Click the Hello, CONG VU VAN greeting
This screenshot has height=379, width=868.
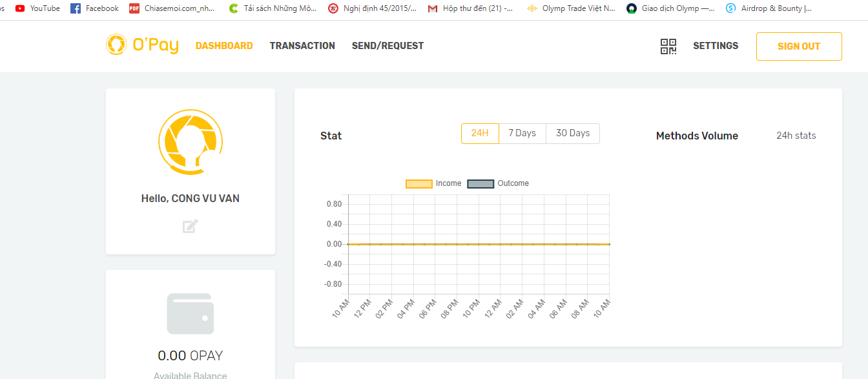pyautogui.click(x=191, y=198)
